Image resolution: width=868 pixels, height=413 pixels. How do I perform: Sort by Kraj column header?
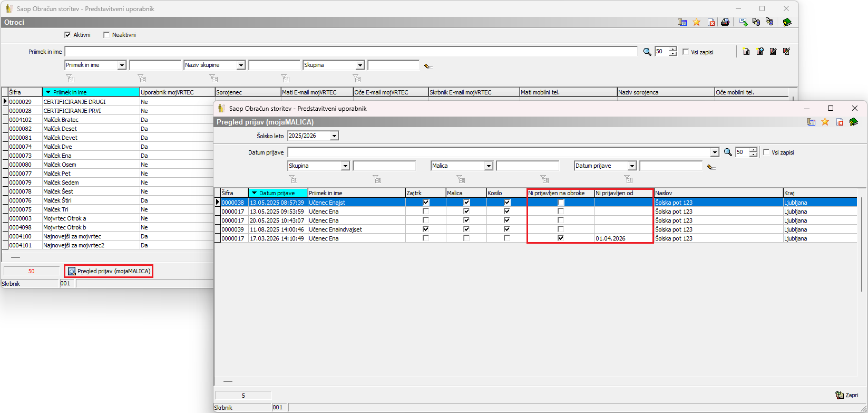pyautogui.click(x=820, y=193)
